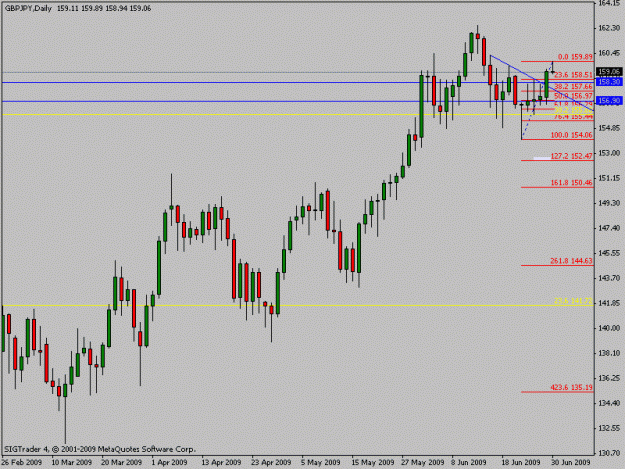Click the 164.15 price axis label
The height and width of the screenshot is (469, 625).
tap(609, 3)
